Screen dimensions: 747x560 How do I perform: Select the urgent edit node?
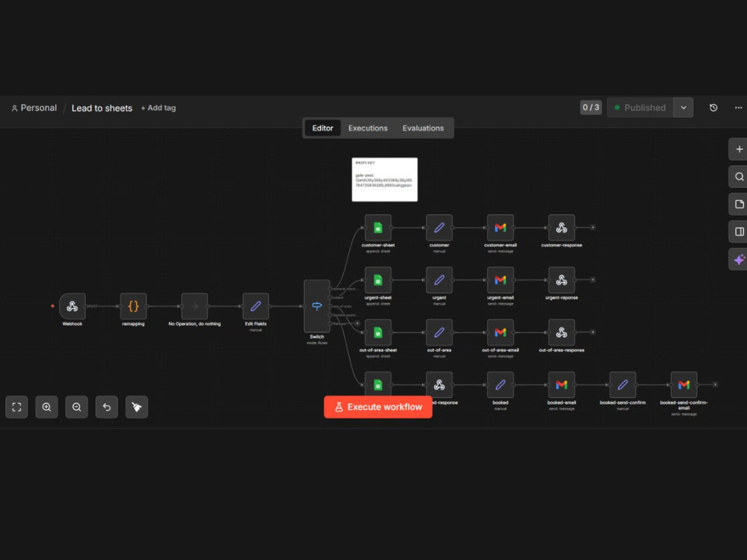tap(439, 280)
